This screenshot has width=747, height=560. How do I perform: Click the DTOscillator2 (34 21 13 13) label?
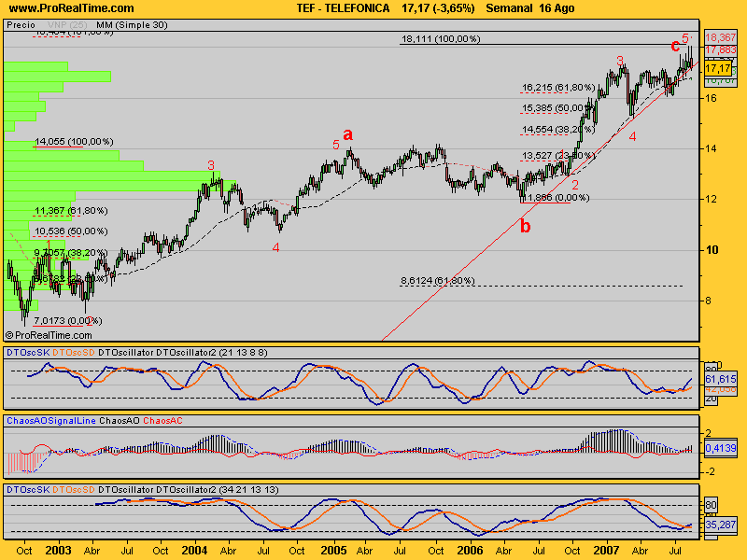tap(218, 489)
